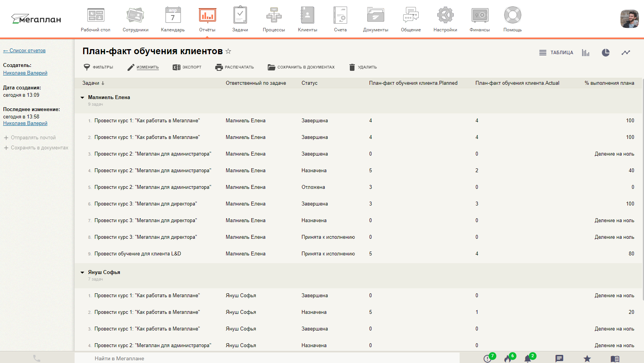Open the Документы section
The height and width of the screenshot is (363, 644).
[375, 19]
